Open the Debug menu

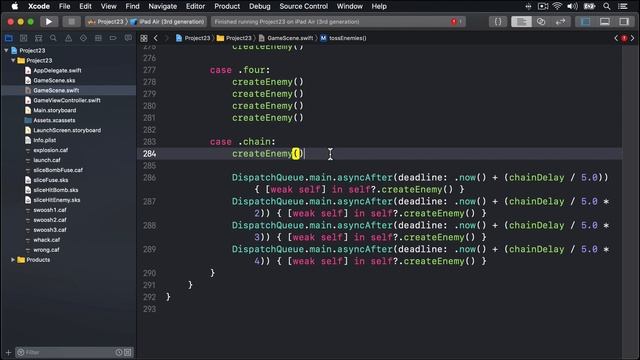tap(260, 6)
